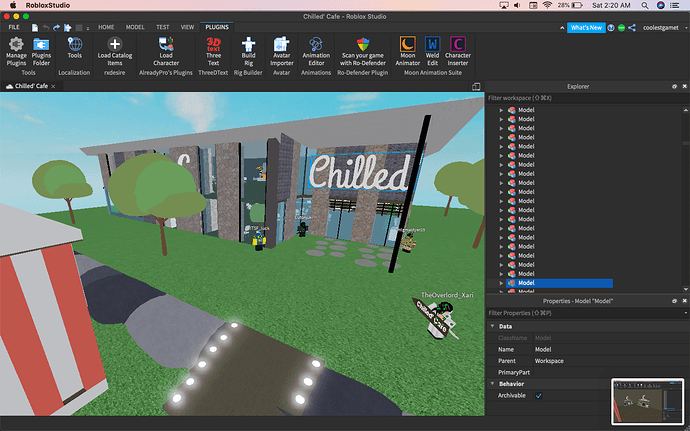Undock the Properties panel

pos(674,301)
